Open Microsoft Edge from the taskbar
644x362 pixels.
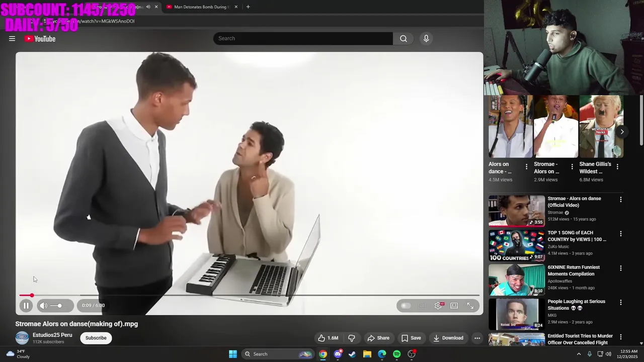pos(382,354)
